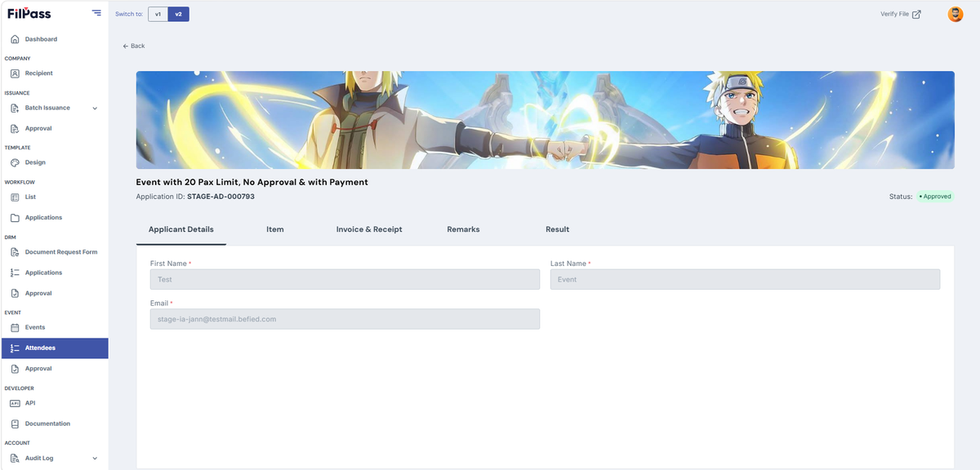Switch to version v1
This screenshot has height=470, width=980.
158,14
